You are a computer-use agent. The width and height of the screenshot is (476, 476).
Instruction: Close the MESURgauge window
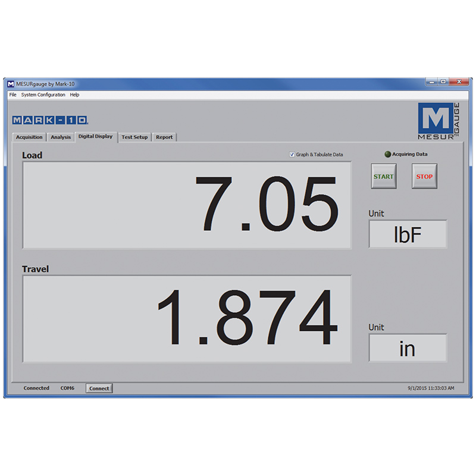tap(459, 82)
